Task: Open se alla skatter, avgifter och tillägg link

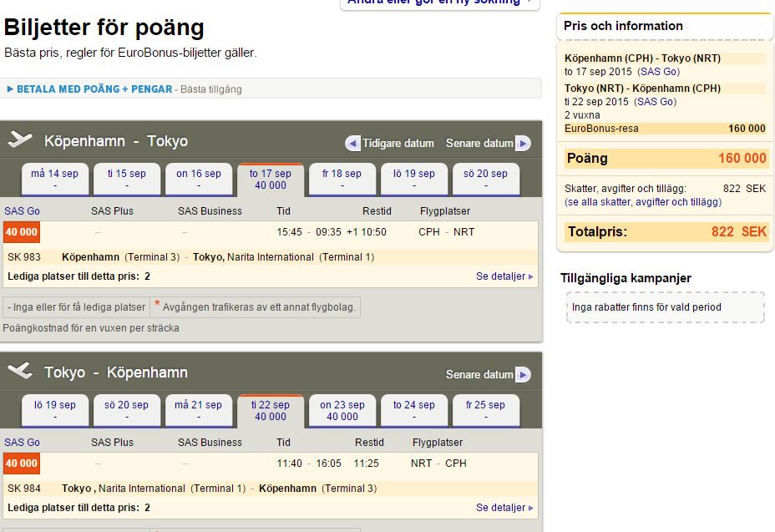Action: point(643,202)
